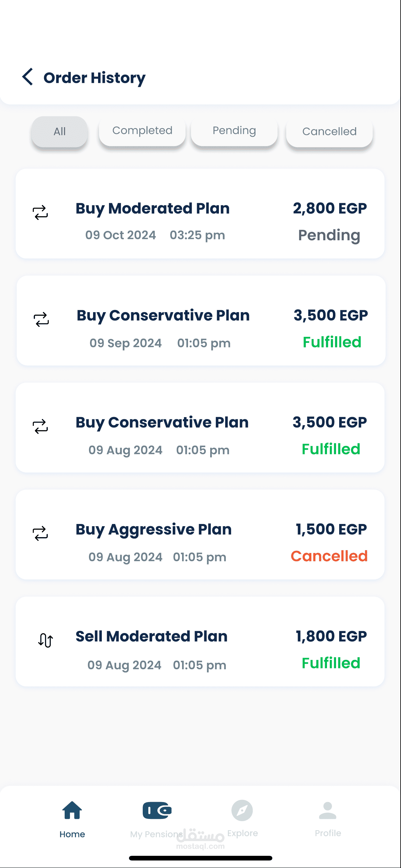Image resolution: width=401 pixels, height=868 pixels.
Task: Tap the 1,800 EGP amount
Action: pos(331,636)
